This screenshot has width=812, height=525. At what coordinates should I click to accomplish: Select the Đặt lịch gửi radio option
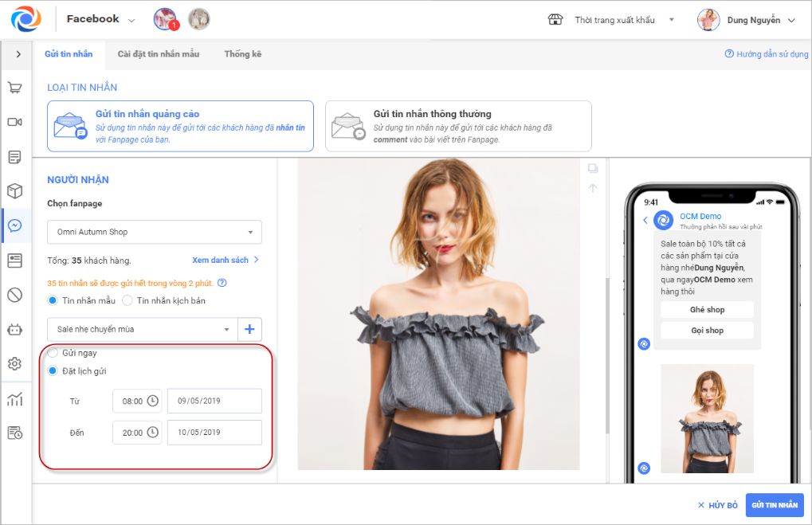[53, 370]
